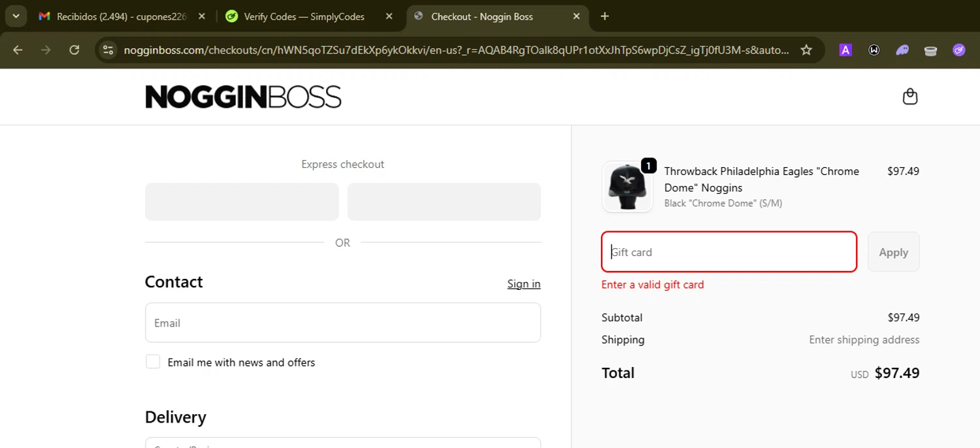980x448 pixels.
Task: Bookmark this page with star icon
Action: (806, 50)
